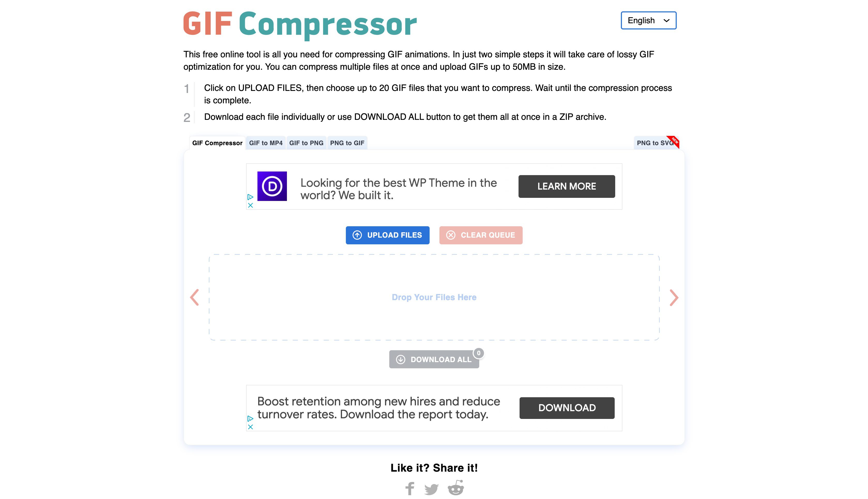
Task: Click the badge showing 0 files count
Action: click(479, 353)
